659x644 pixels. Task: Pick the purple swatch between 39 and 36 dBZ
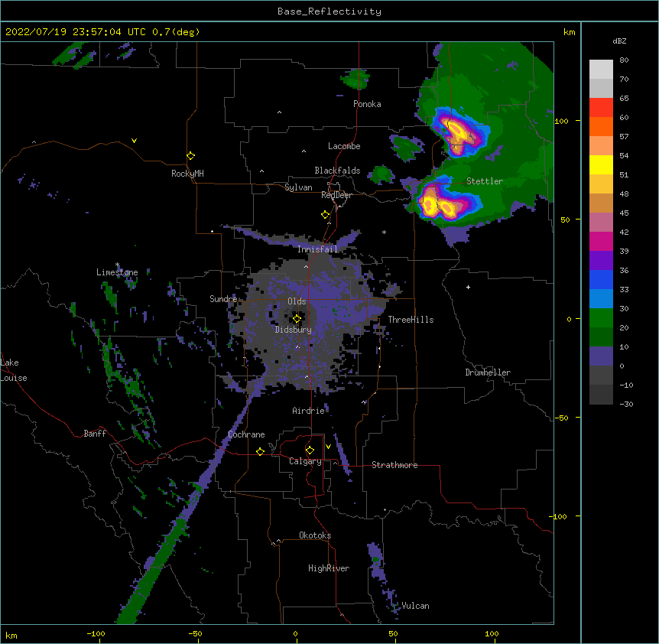tap(601, 261)
